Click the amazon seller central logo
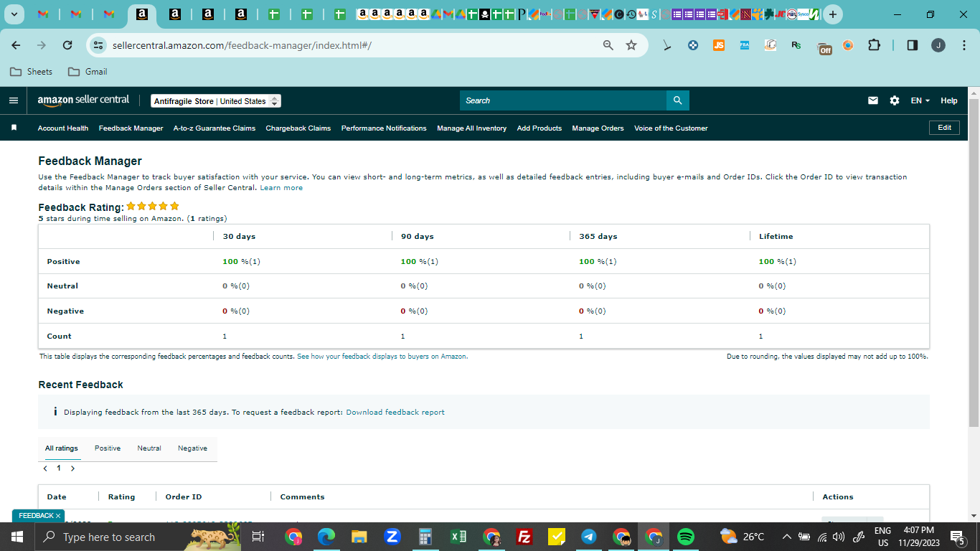The width and height of the screenshot is (980, 551). pos(83,100)
